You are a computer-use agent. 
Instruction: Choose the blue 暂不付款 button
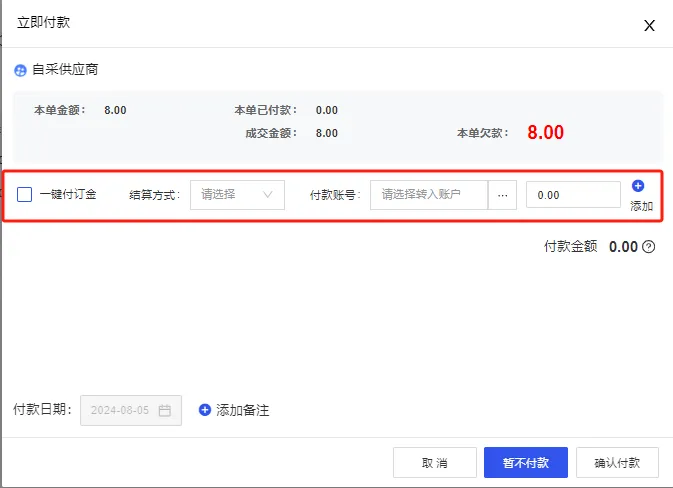(525, 463)
